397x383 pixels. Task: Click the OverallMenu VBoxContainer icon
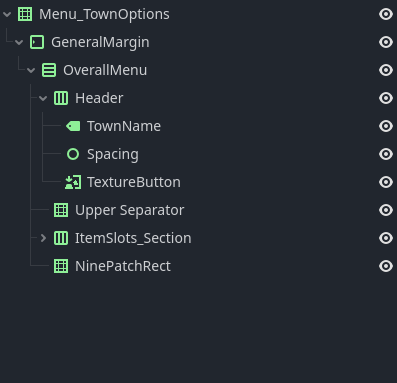pyautogui.click(x=49, y=70)
